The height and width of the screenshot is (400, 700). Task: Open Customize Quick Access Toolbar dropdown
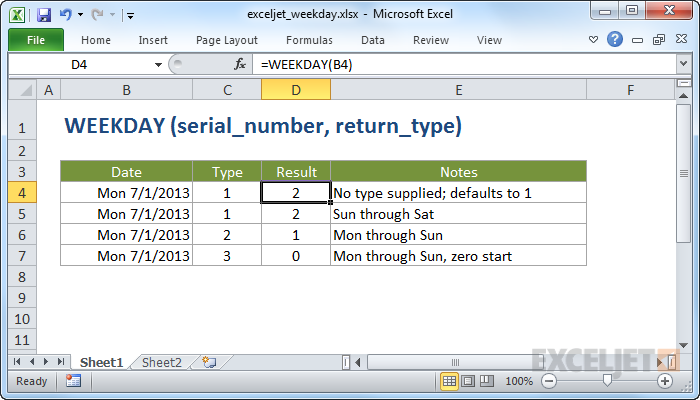(130, 16)
